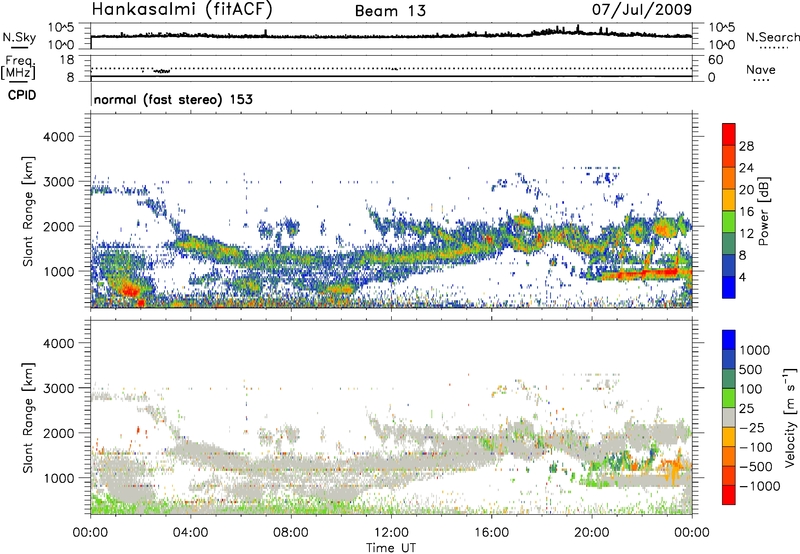Click the 'N.Sky' legend label

coord(19,37)
